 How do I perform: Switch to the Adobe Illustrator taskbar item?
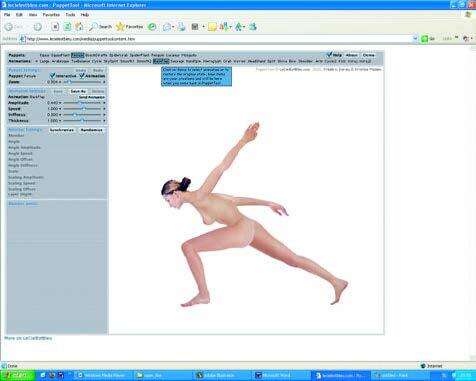(222, 375)
